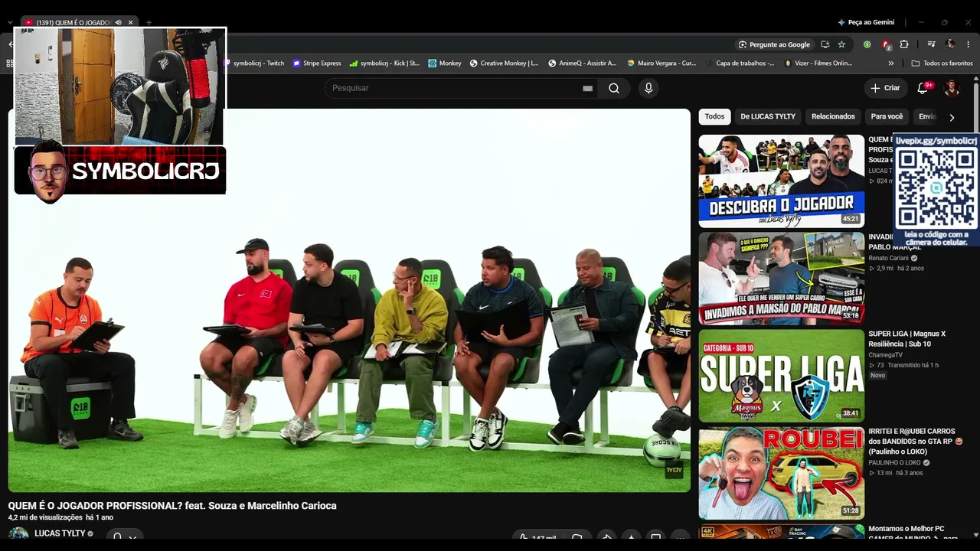
Task: Click the Peça ao Gemini button
Action: pyautogui.click(x=865, y=22)
